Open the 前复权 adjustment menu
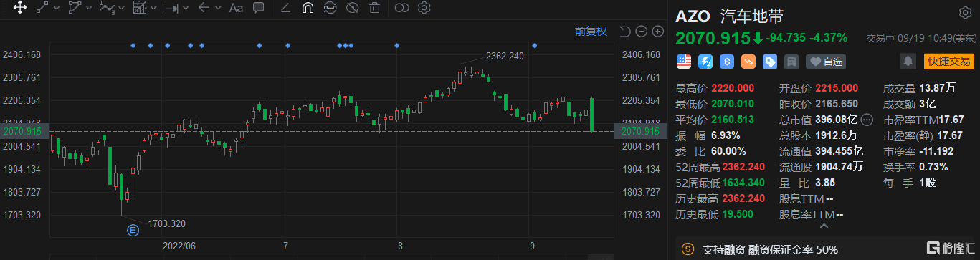Image resolution: width=980 pixels, height=260 pixels. point(591,31)
